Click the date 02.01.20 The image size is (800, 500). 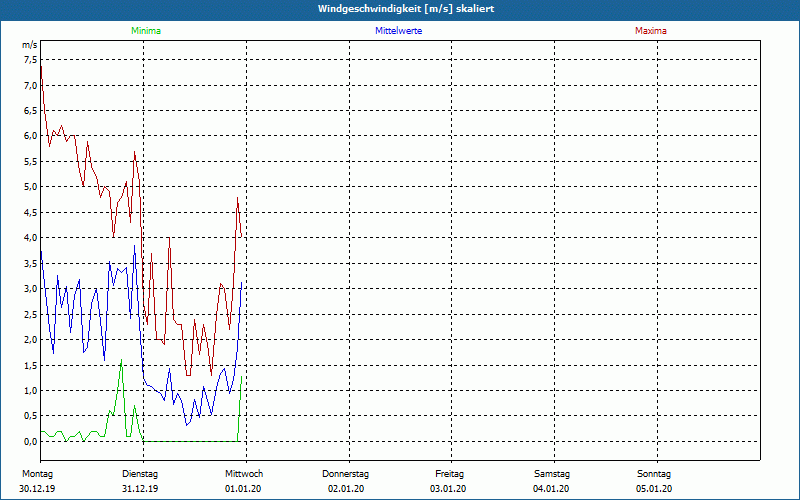(x=346, y=489)
